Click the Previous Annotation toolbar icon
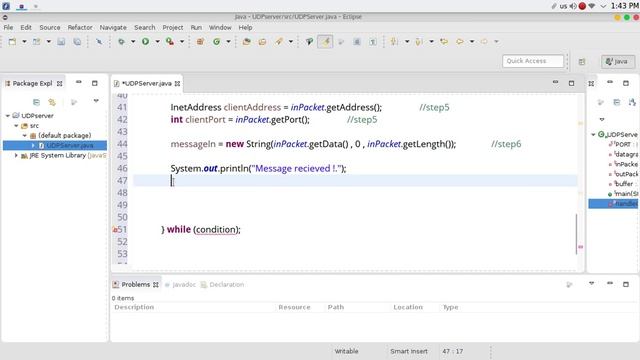Screen dimensions: 640x360 418,42
